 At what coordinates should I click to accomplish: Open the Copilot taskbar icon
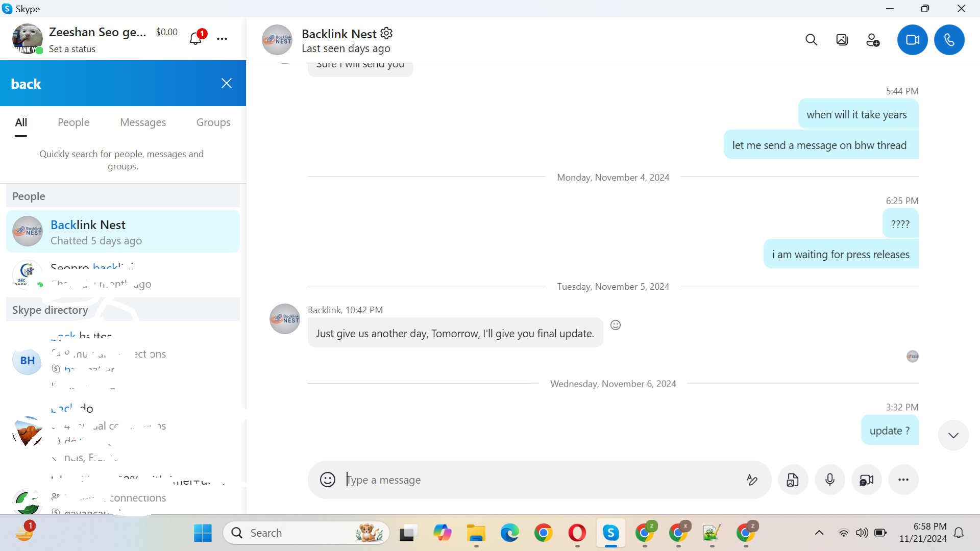tap(442, 533)
